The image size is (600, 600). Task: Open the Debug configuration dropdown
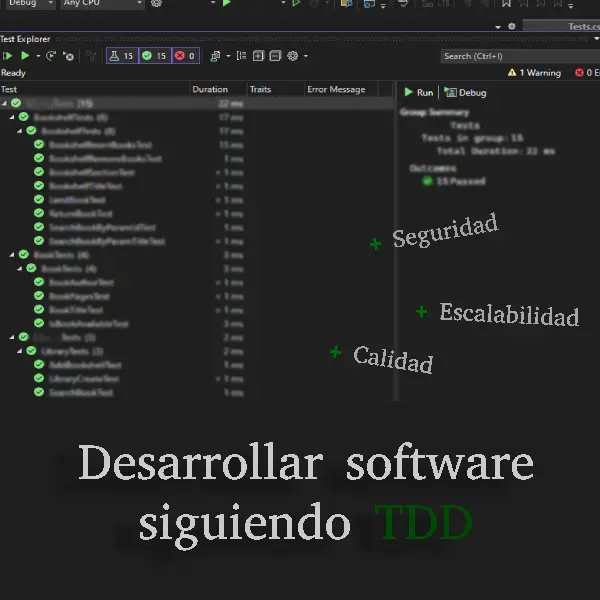click(31, 3)
